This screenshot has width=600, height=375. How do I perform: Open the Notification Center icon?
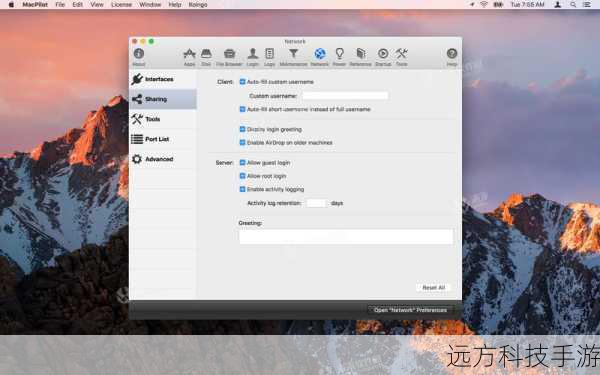coord(587,5)
